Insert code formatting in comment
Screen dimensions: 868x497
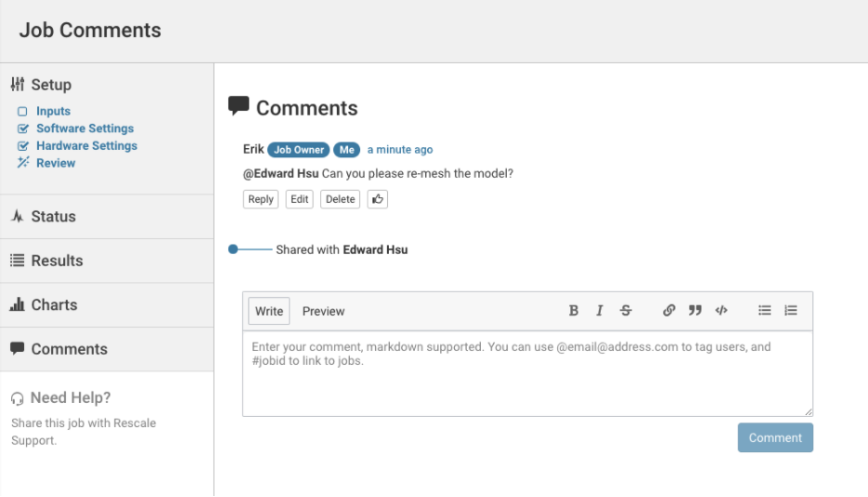(x=721, y=311)
